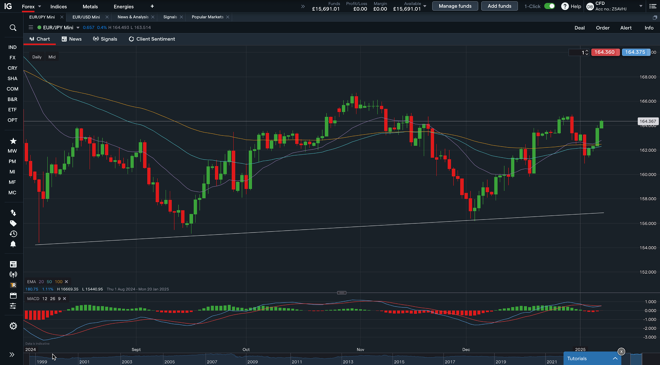Open economic calendar icon in sidebar
Screen dimensions: 660x365
(x=13, y=296)
